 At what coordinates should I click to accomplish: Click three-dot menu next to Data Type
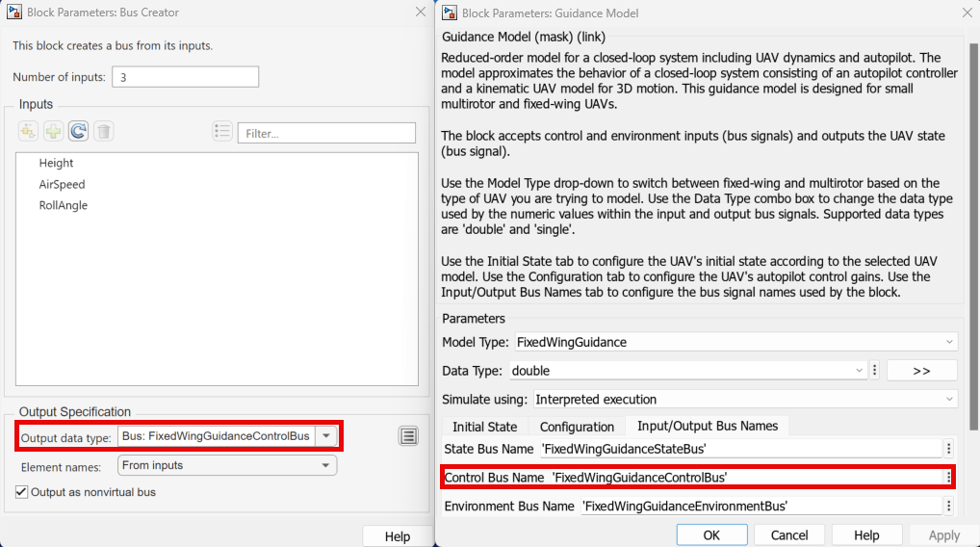874,370
